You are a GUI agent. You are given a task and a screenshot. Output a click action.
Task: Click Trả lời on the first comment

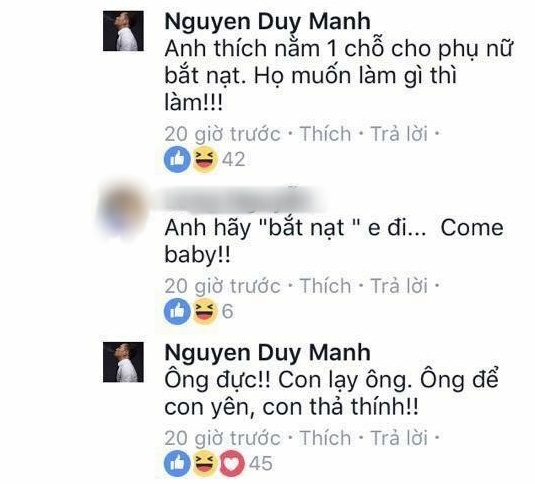[x=399, y=133]
